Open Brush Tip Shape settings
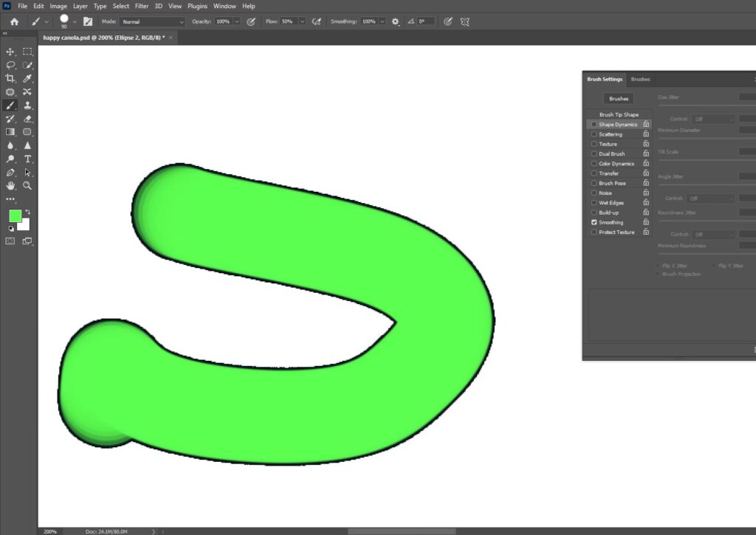This screenshot has width=756, height=535. (619, 114)
